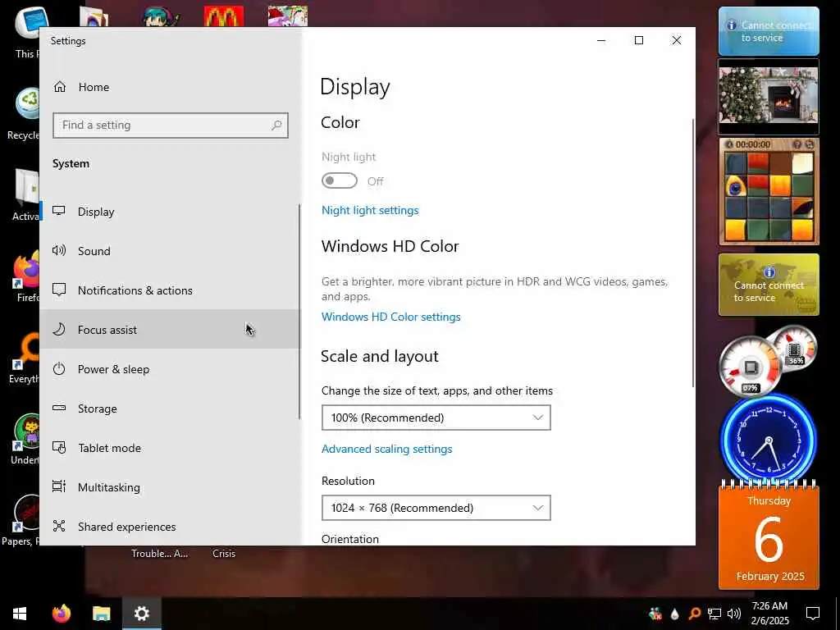Click the Home house icon
This screenshot has height=630, width=840.
pyautogui.click(x=59, y=87)
